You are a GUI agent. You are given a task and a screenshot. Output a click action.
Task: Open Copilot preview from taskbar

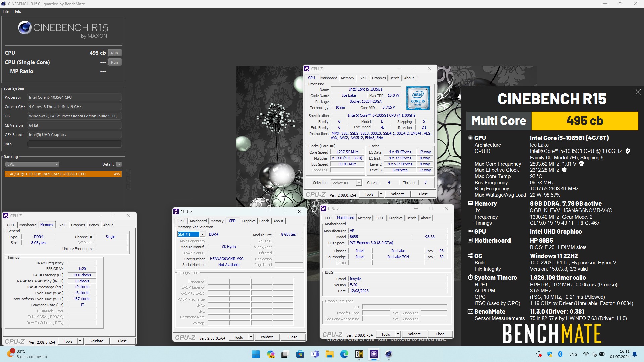click(x=271, y=354)
